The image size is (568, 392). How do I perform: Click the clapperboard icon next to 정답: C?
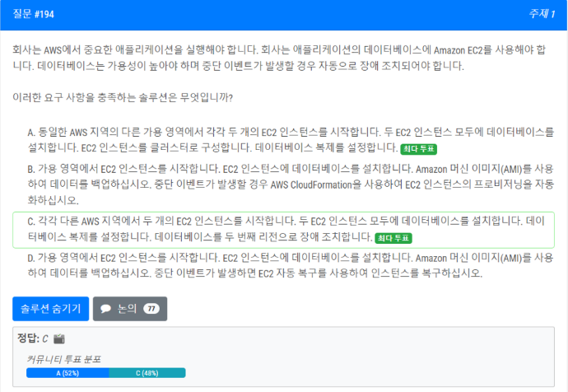pos(58,338)
